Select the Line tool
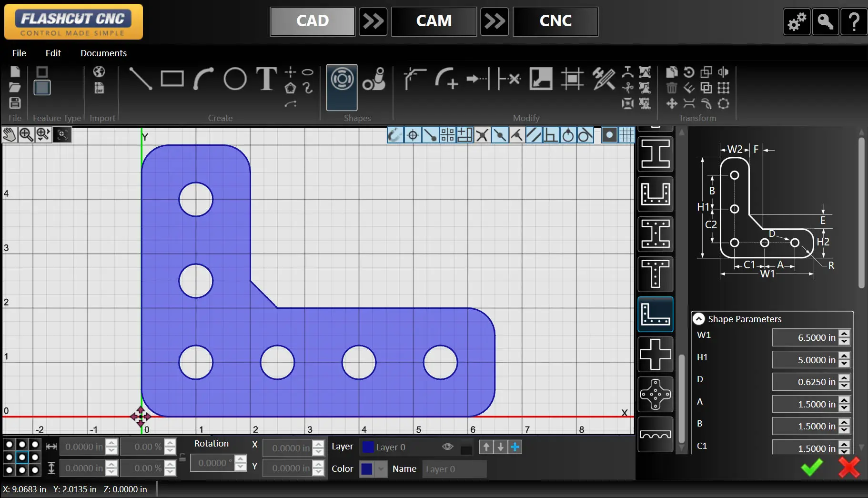This screenshot has height=498, width=868. (141, 79)
